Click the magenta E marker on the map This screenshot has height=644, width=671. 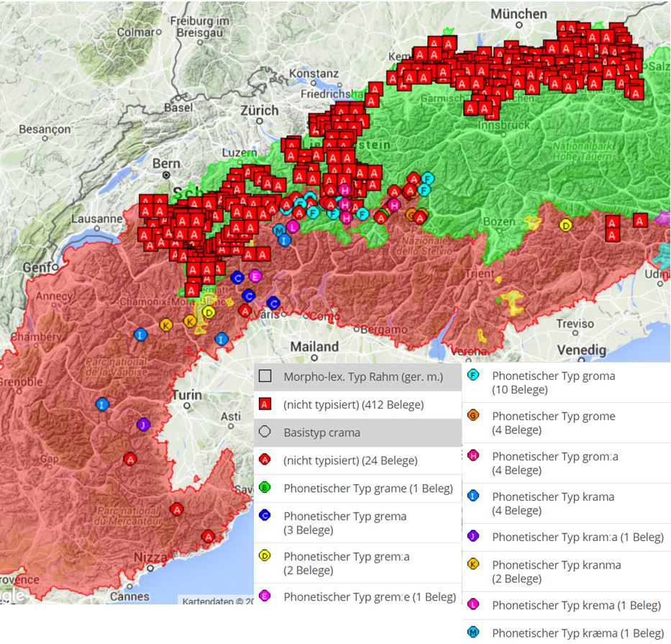coord(255,276)
